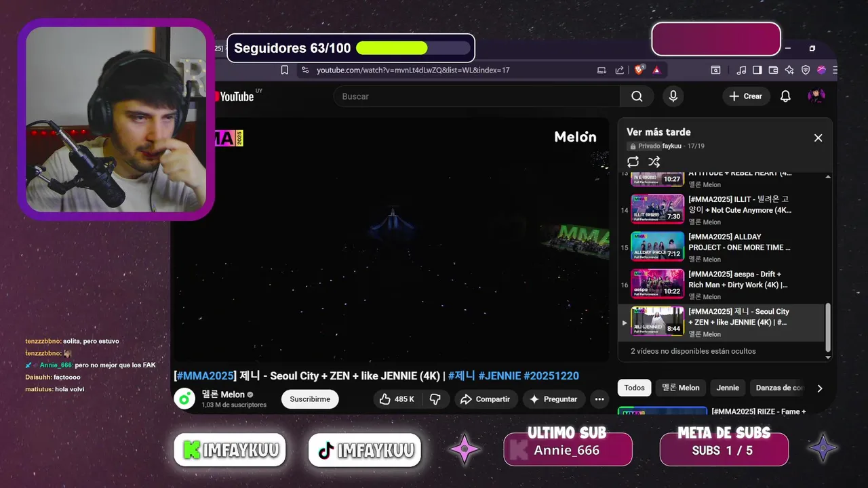Close the Ver más tarde playlist panel

tap(818, 138)
